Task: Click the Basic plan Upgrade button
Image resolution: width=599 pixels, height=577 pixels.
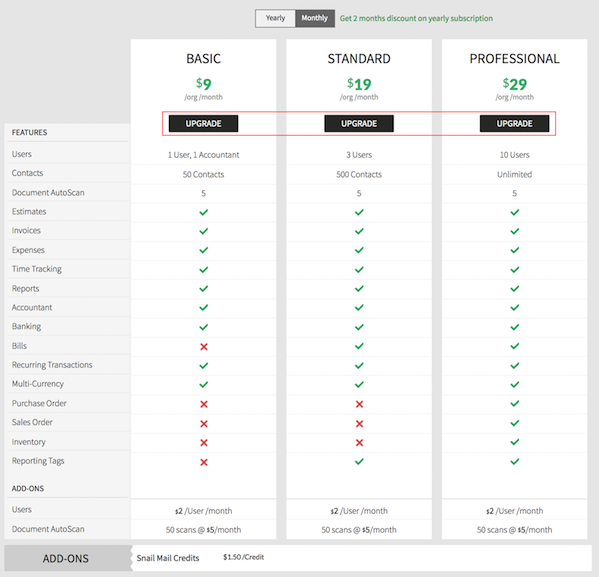Action: 203,123
